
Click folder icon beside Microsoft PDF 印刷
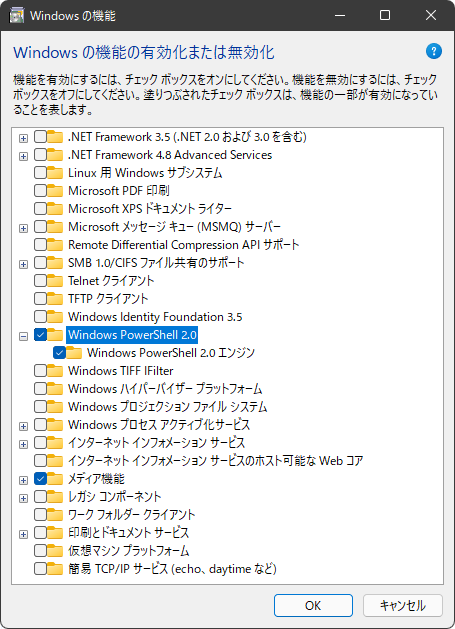point(55,191)
